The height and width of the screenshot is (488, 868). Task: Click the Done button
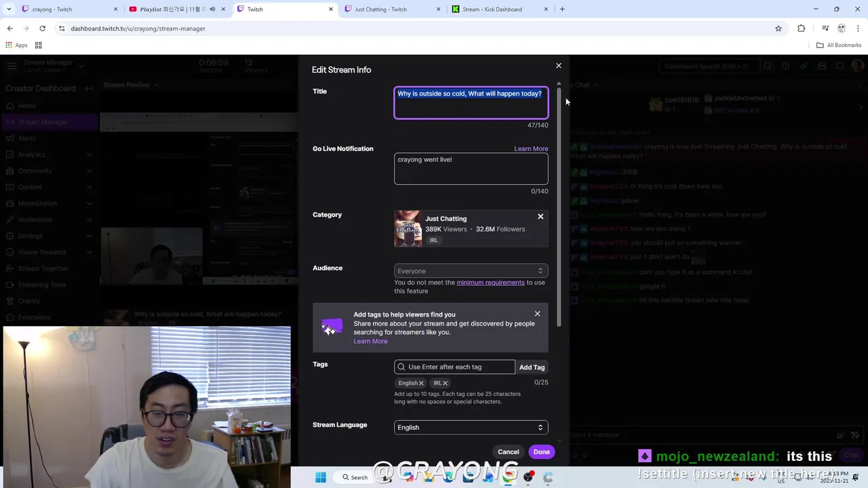click(541, 452)
